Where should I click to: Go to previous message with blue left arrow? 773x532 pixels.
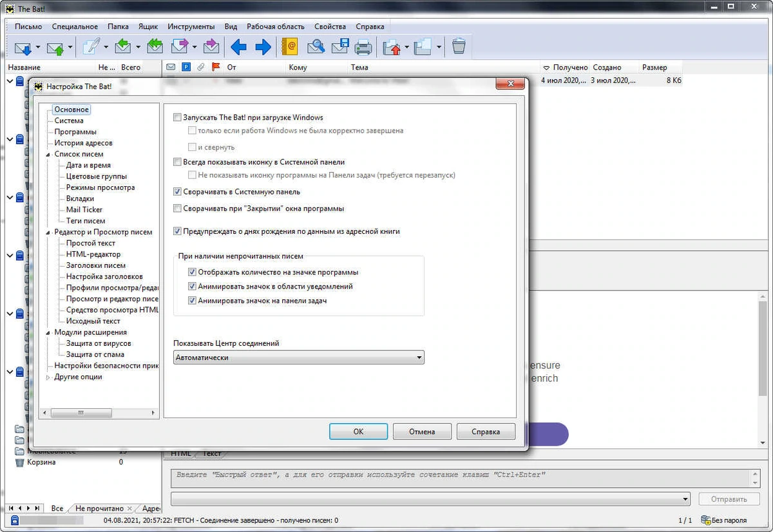tap(239, 47)
